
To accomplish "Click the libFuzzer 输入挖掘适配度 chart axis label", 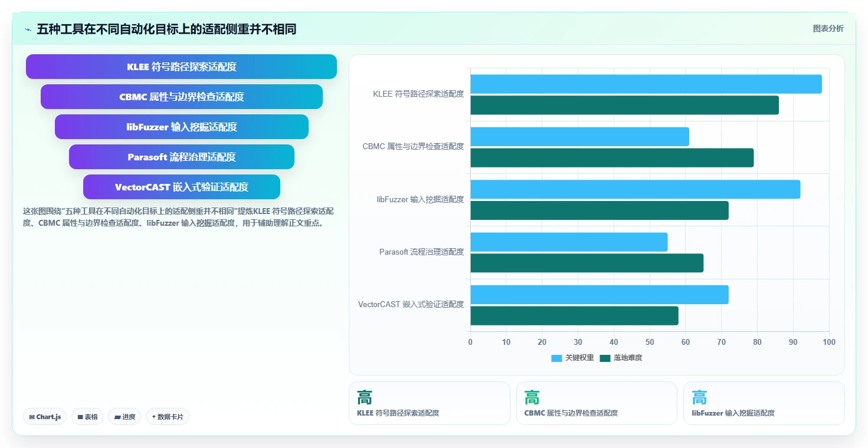I will pyautogui.click(x=420, y=199).
